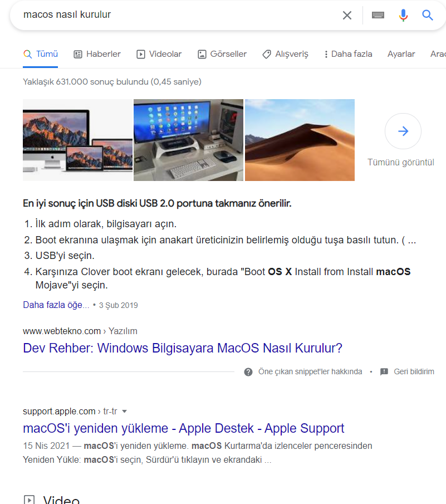Viewport: 446px width, 504px height.
Task: Expand the support.apple.com result dropdown arrow
Action: 125,412
